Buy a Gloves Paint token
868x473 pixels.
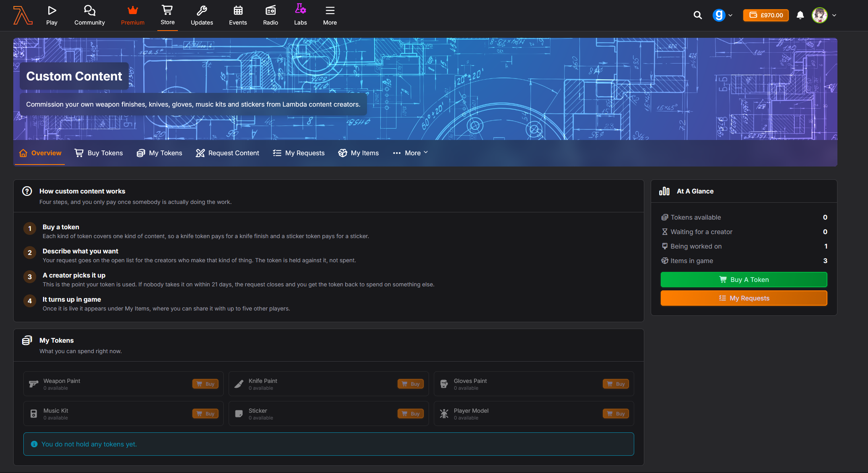(616, 384)
